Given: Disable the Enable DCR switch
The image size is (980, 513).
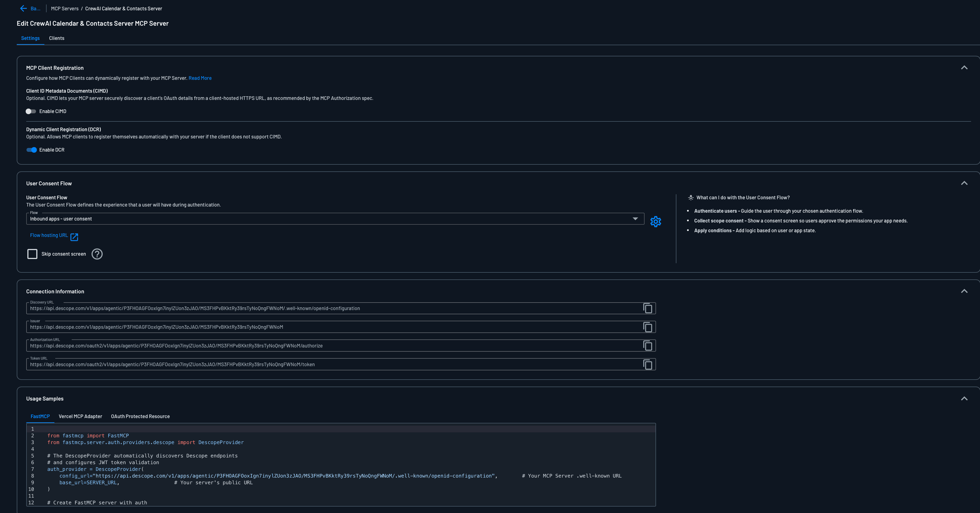Looking at the screenshot, I should (x=32, y=150).
